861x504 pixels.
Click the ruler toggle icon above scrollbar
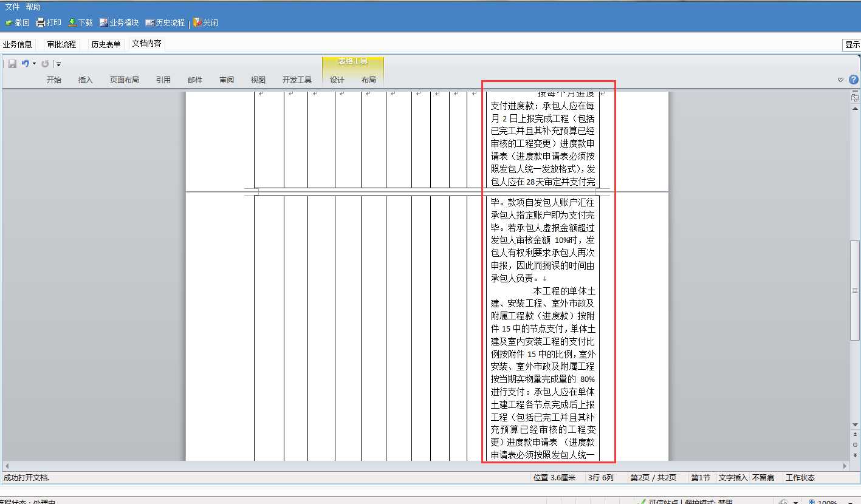(x=855, y=97)
